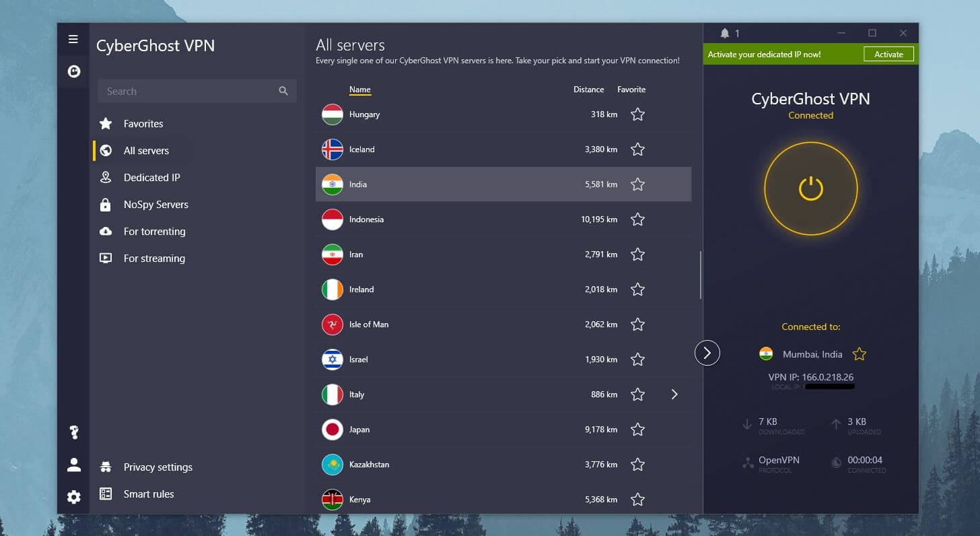Open the hamburger menu icon
Viewport: 980px width, 536px height.
[73, 39]
